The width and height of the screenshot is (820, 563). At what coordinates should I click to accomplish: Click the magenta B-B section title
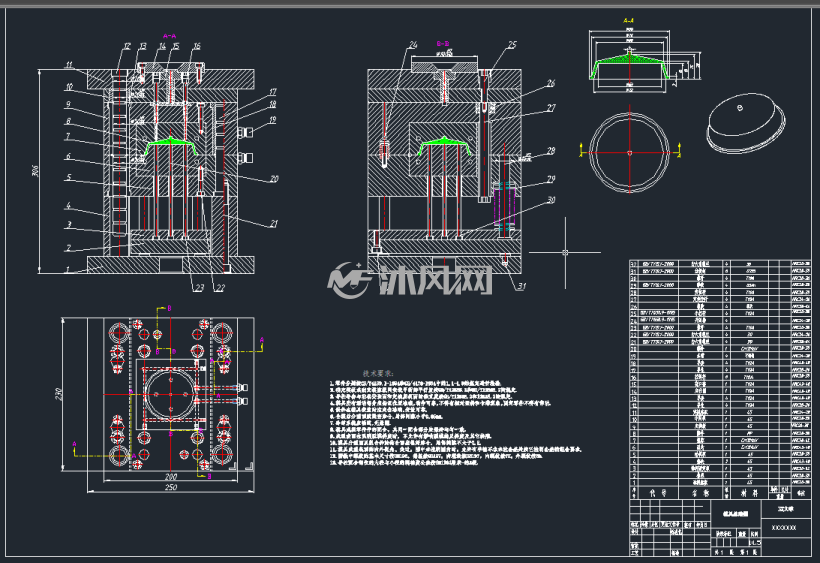pyautogui.click(x=443, y=44)
